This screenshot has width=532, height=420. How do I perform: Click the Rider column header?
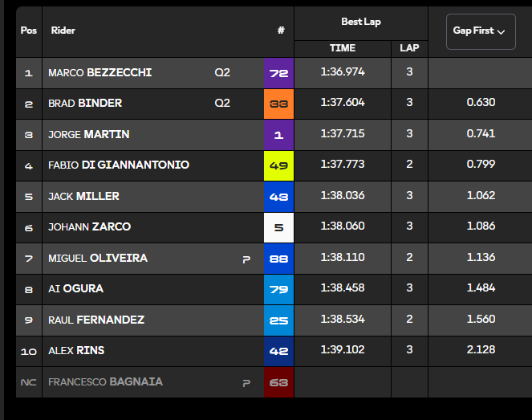pos(63,31)
